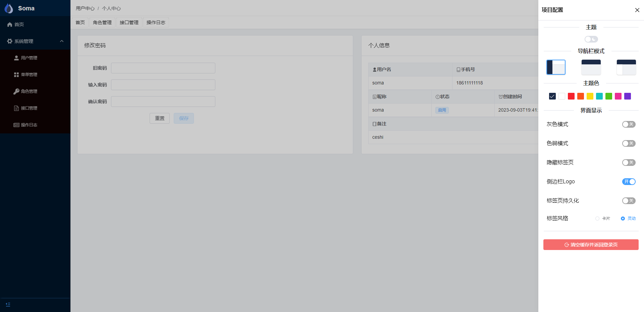This screenshot has height=312, width=644.
Task: Open the operation log tab
Action: coord(156,22)
